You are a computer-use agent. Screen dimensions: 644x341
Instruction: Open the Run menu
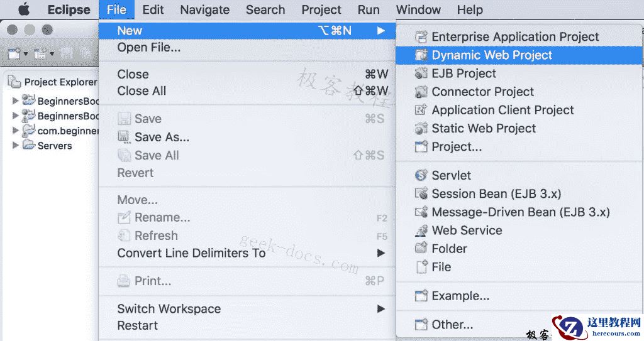tap(369, 9)
